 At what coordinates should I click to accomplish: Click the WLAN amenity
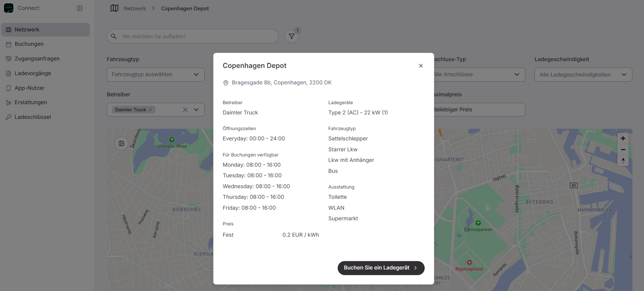[336, 208]
